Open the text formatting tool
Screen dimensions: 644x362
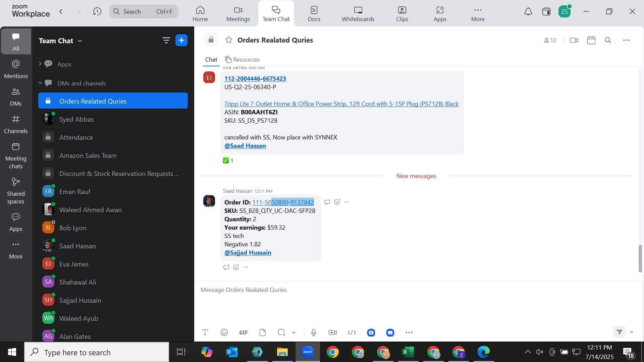205,333
